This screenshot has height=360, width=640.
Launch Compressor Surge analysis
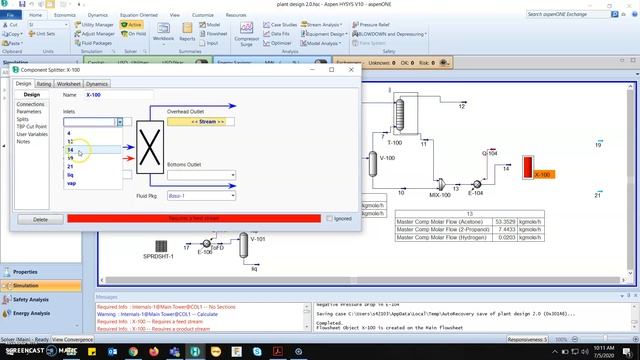point(247,34)
